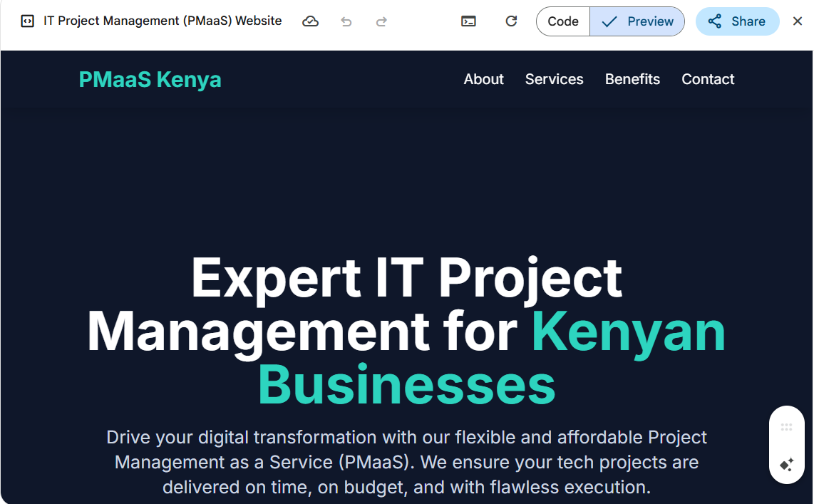Click the PMaaS Kenya logo
814x504 pixels.
[x=150, y=79]
